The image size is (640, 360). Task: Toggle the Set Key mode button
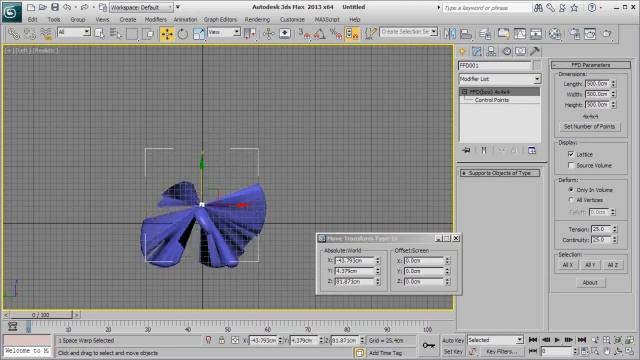click(x=453, y=351)
